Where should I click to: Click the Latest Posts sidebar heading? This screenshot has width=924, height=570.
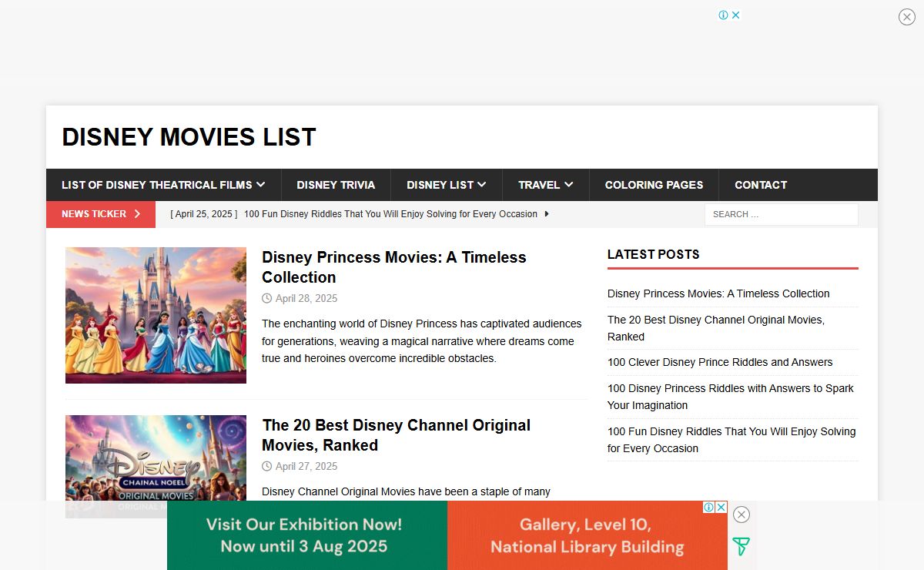pos(654,254)
